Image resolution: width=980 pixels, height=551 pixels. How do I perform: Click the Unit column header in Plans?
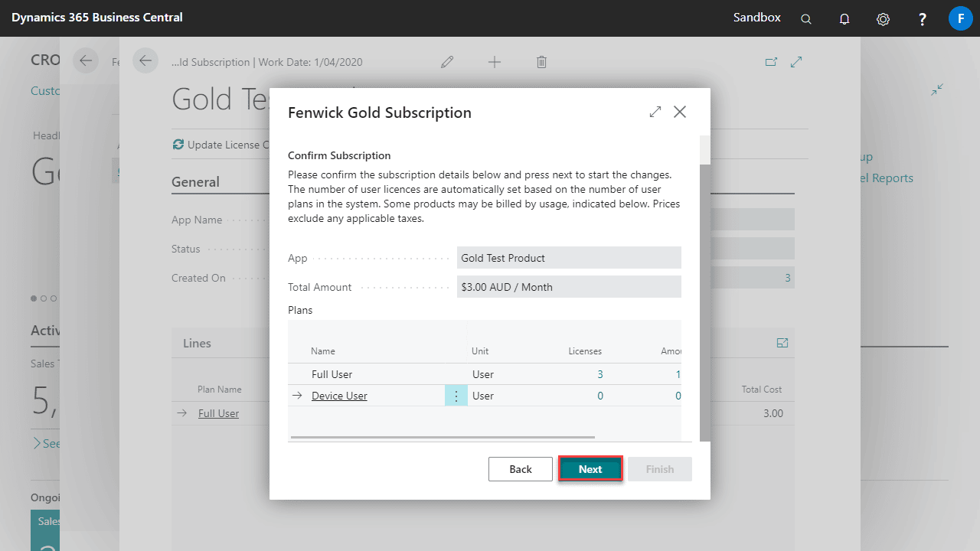[x=480, y=351]
